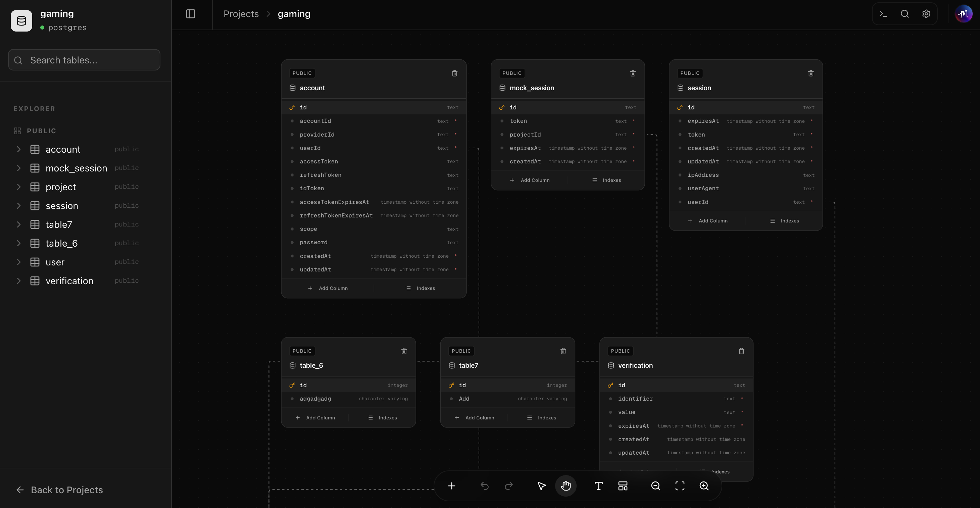Click the auto-layout toolbar icon
This screenshot has height=508, width=980.
click(x=622, y=486)
